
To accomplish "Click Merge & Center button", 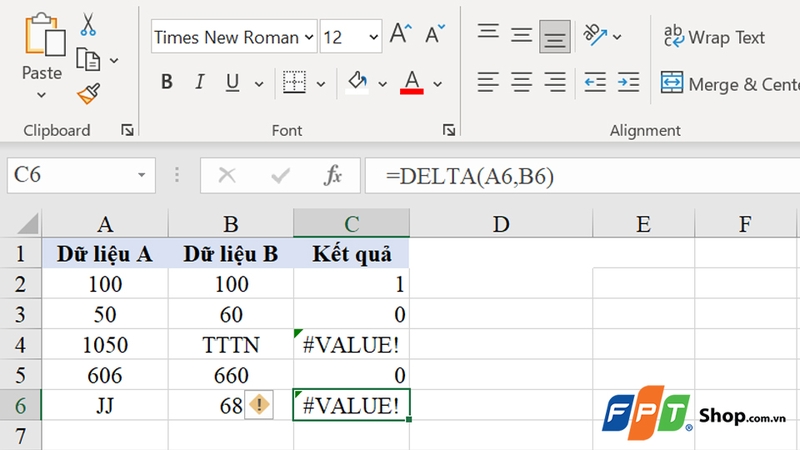I will [730, 83].
